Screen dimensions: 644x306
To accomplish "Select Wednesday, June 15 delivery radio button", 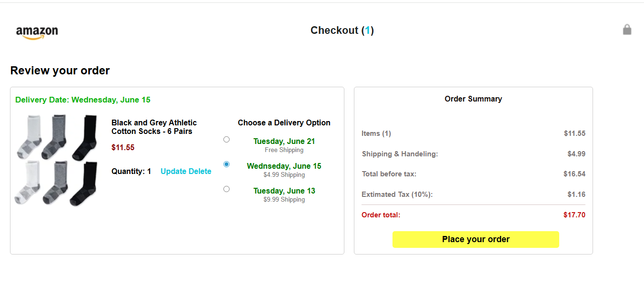I will click(x=226, y=164).
